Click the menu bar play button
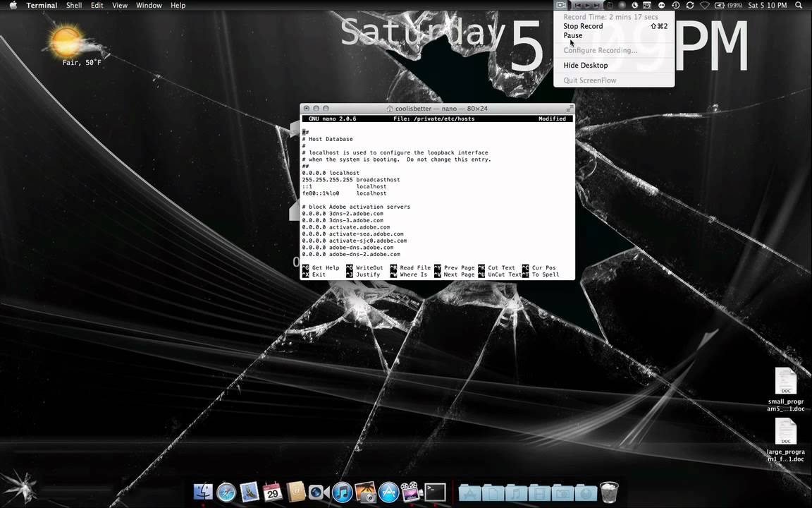 [587, 5]
